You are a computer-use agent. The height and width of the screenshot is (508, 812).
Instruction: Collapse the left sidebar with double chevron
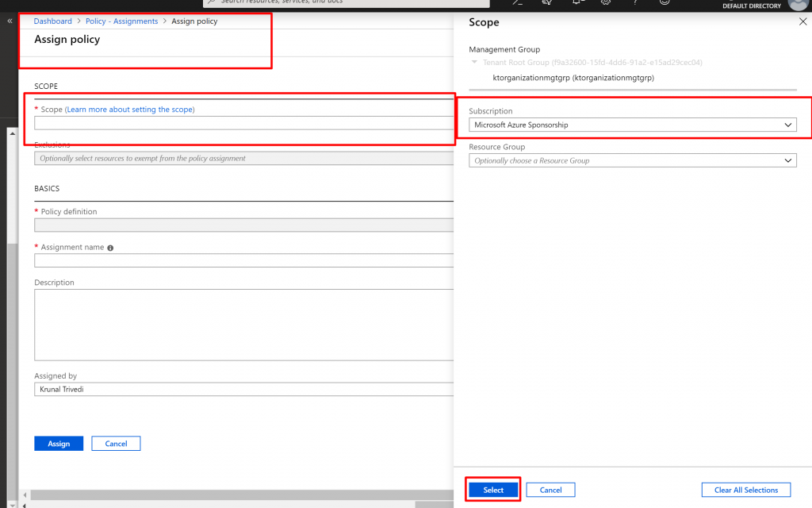[10, 21]
